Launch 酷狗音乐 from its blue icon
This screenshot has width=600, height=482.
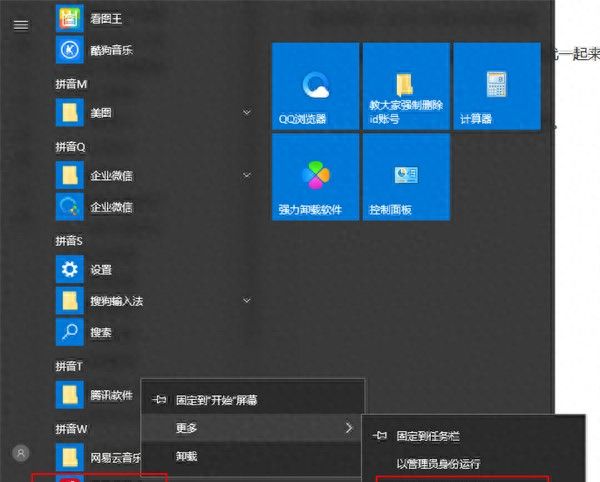[x=70, y=50]
